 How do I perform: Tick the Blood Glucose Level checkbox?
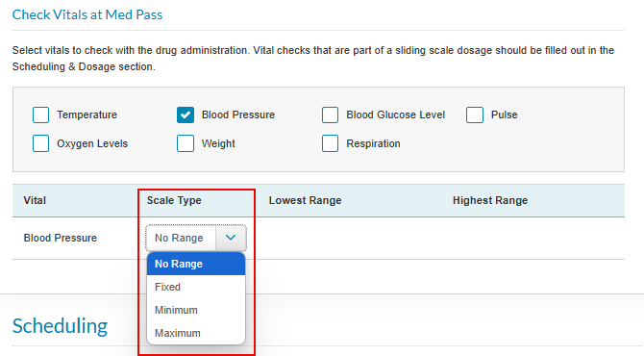click(x=330, y=114)
